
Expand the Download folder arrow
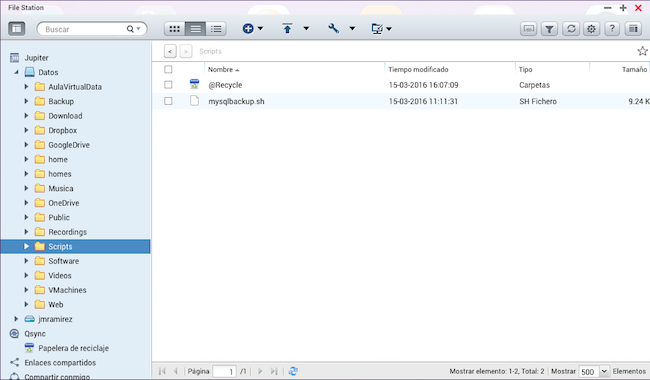point(26,116)
